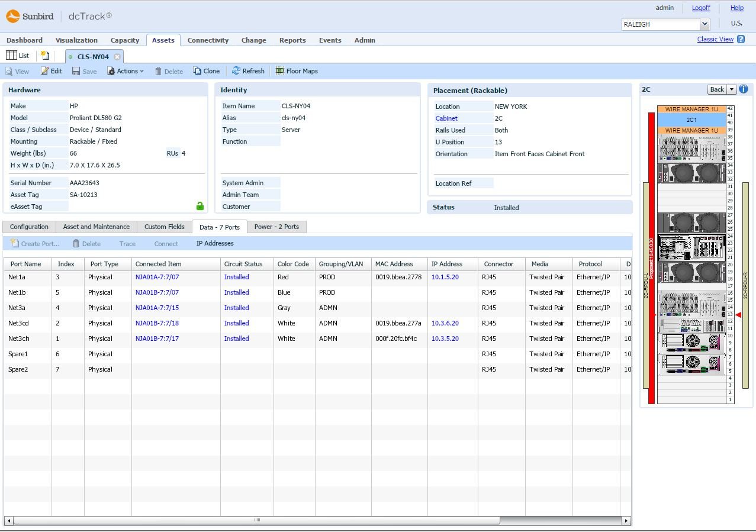Open the List view icon
This screenshot has height=532, width=756.
12,55
